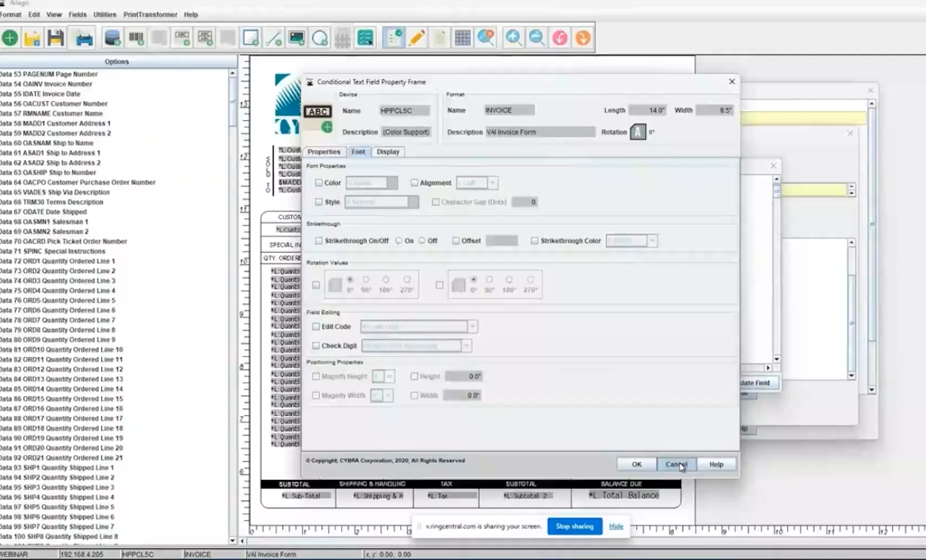This screenshot has width=926, height=560.
Task: Select the Font tab
Action: (x=358, y=152)
